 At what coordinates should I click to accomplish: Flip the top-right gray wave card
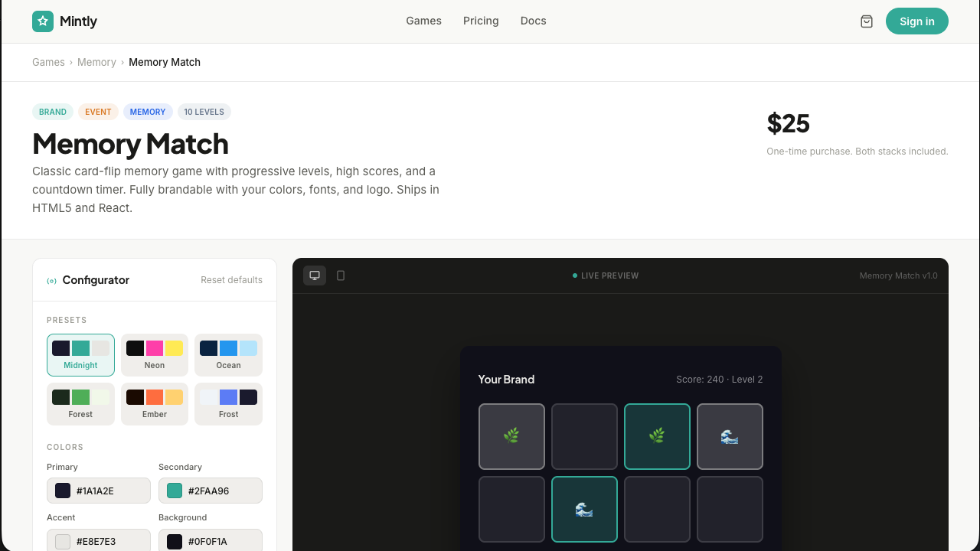(730, 436)
